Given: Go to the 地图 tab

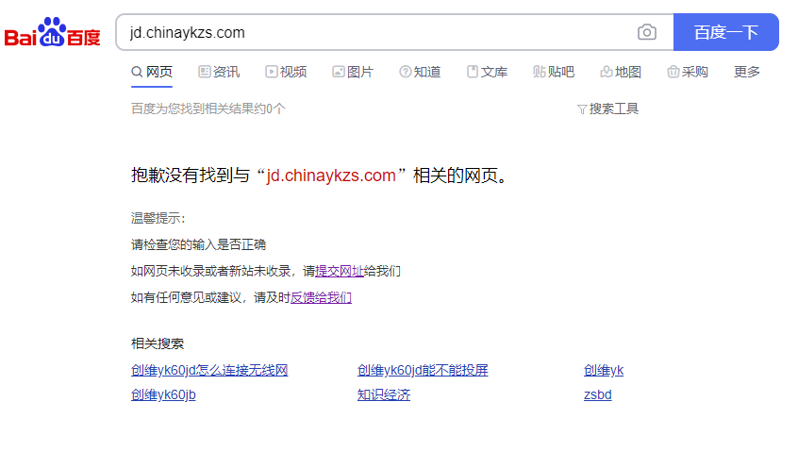Looking at the screenshot, I should [x=621, y=72].
